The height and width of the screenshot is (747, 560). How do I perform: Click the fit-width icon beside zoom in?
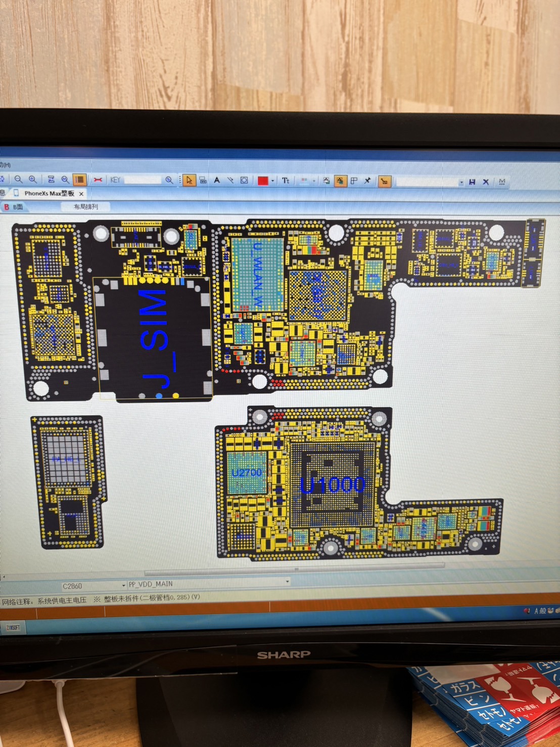(x=51, y=180)
